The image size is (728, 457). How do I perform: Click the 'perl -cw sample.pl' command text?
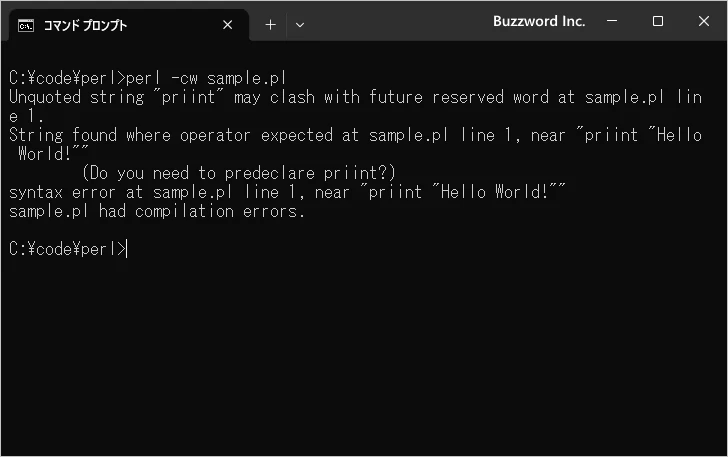206,78
